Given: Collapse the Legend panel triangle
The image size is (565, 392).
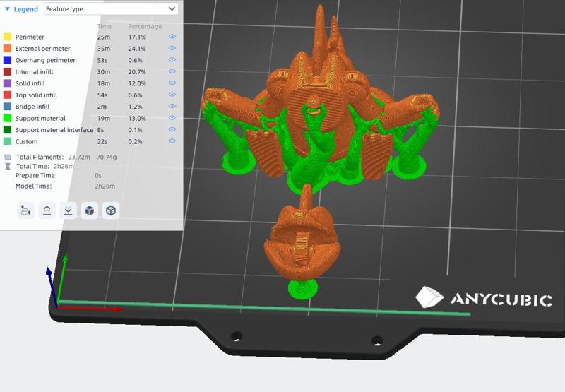Looking at the screenshot, I should pyautogui.click(x=7, y=9).
